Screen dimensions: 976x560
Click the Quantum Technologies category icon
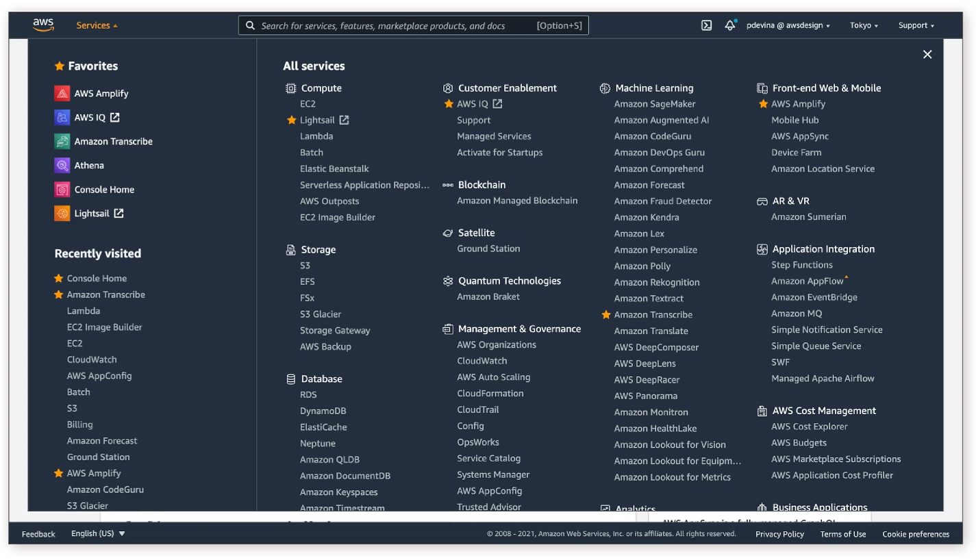[448, 281]
